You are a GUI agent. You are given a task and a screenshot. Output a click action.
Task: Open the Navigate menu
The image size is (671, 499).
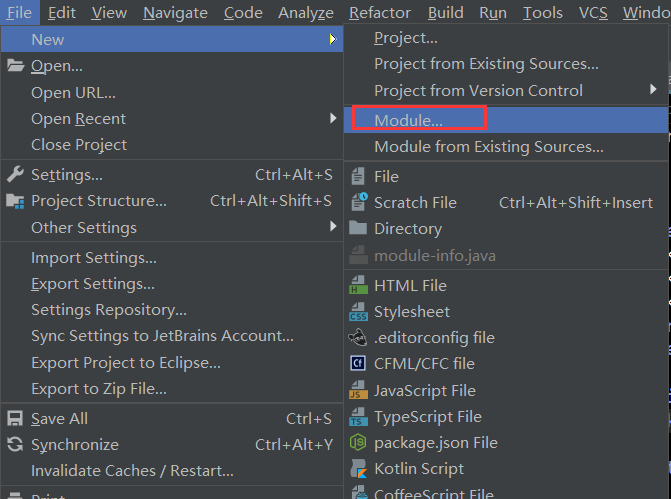pyautogui.click(x=175, y=13)
